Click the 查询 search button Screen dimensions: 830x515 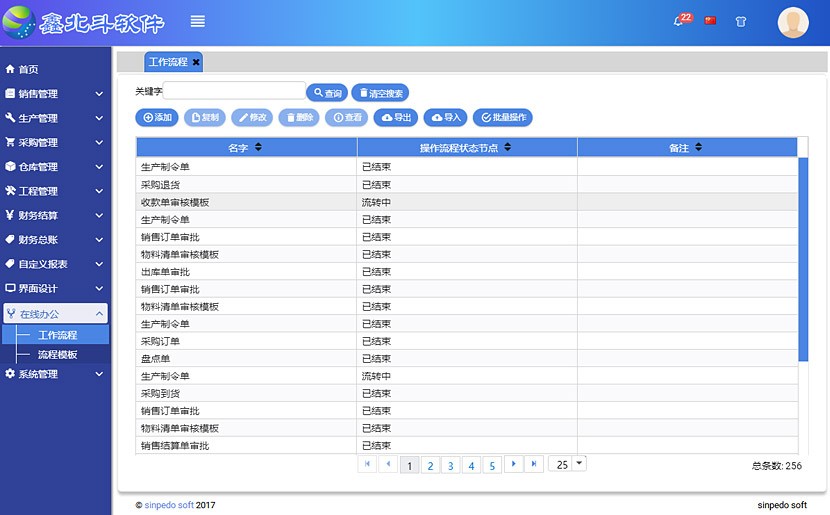(x=326, y=93)
